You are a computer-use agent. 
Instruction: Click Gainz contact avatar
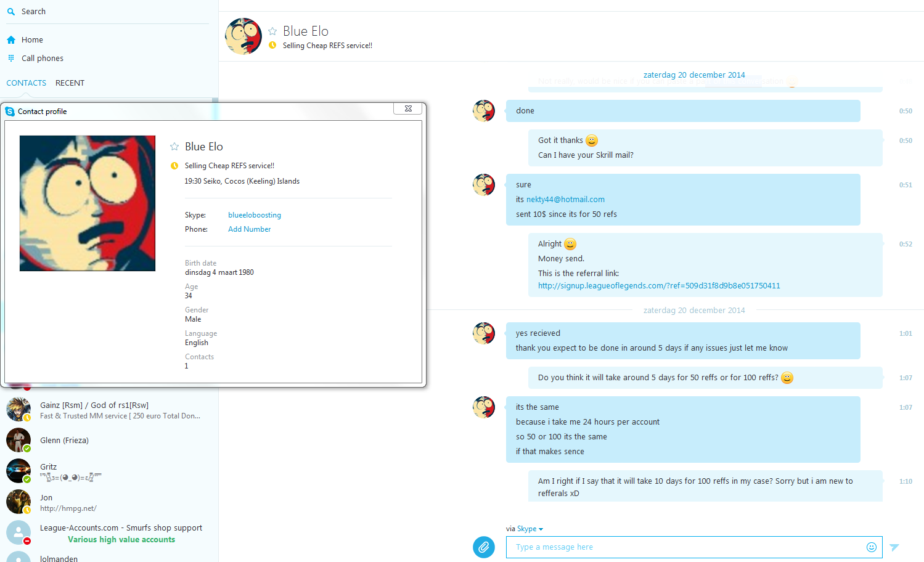pos(18,410)
